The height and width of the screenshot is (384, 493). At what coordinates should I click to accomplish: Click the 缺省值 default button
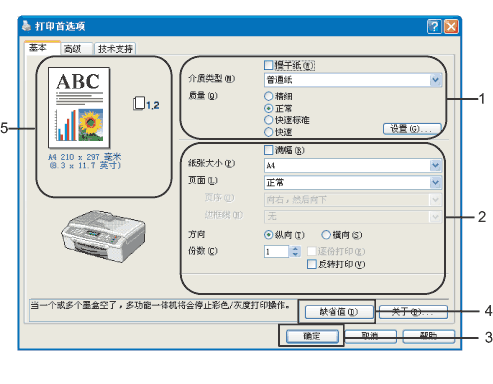pos(339,312)
